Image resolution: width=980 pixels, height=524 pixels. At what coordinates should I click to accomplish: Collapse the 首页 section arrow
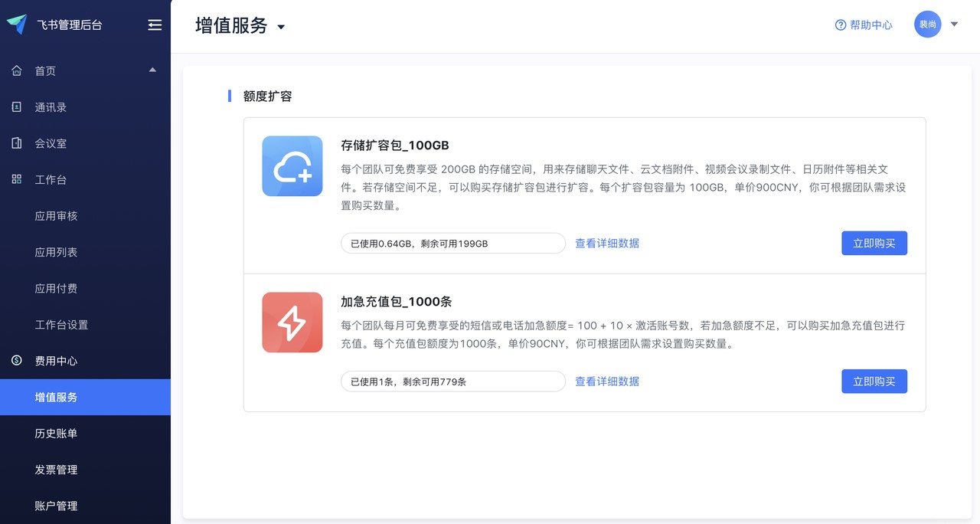click(152, 70)
